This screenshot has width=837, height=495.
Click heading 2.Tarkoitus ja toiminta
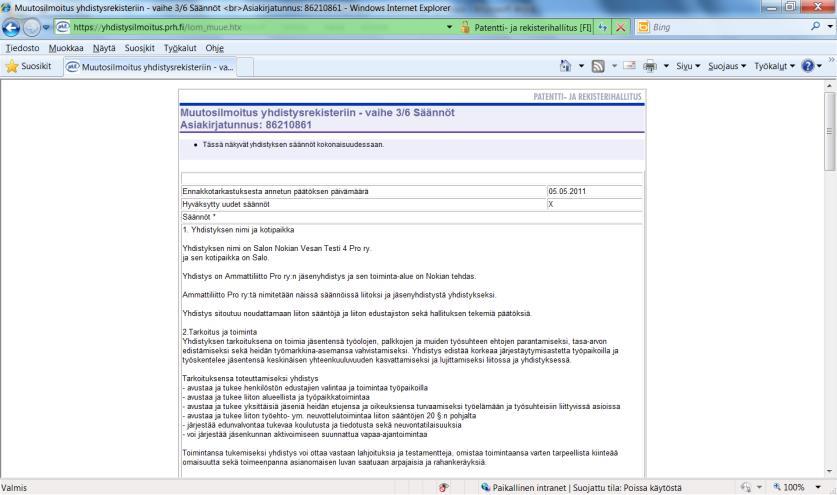click(x=219, y=332)
